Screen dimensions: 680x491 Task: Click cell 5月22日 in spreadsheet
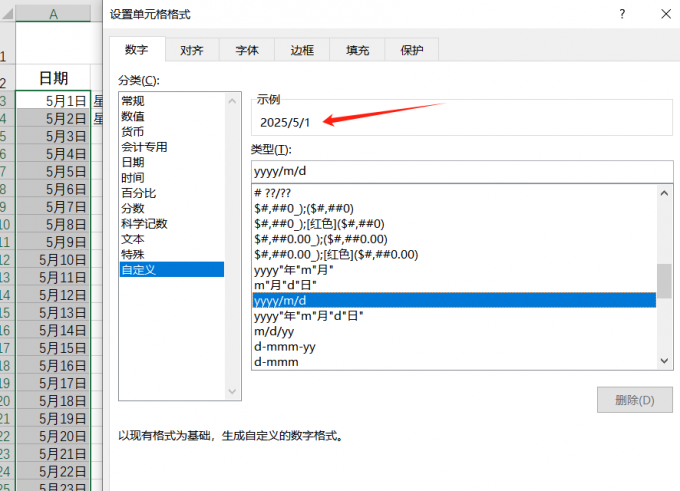pyautogui.click(x=53, y=471)
